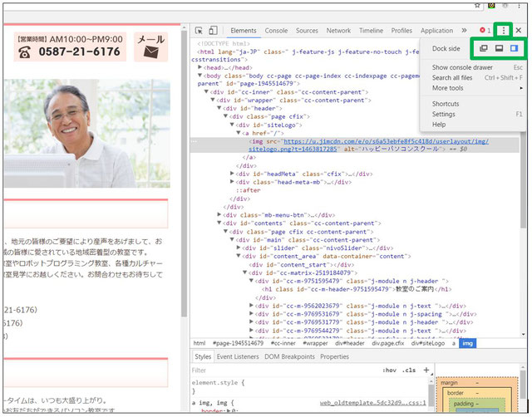
Task: Click the telephone icon on the webpage
Action: pyautogui.click(x=24, y=52)
